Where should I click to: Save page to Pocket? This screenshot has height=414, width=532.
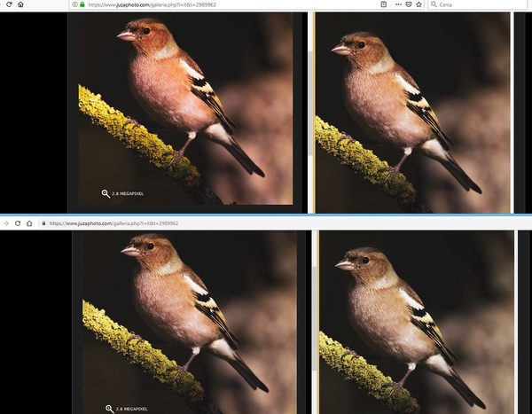pyautogui.click(x=407, y=4)
